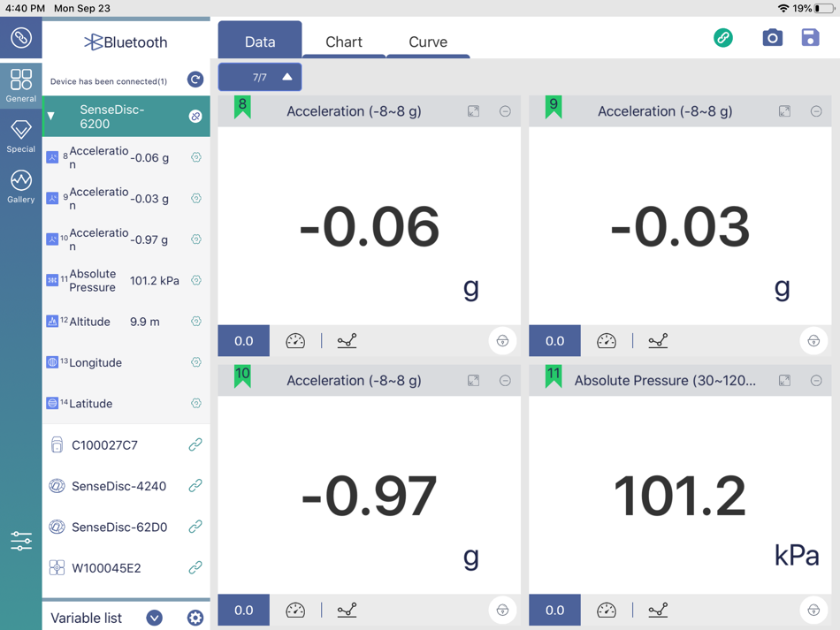Open the Gallery panel in the left sidebar
The image size is (840, 630).
pos(20,186)
